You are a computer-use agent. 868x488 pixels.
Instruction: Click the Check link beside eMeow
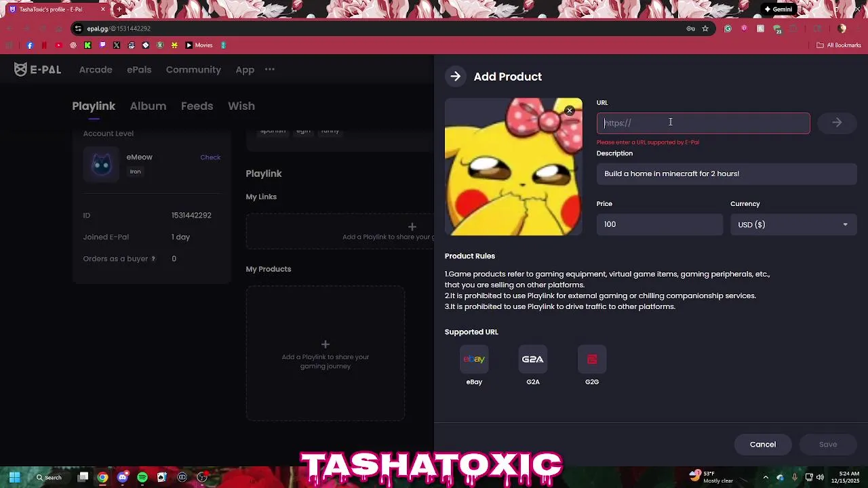[210, 157]
